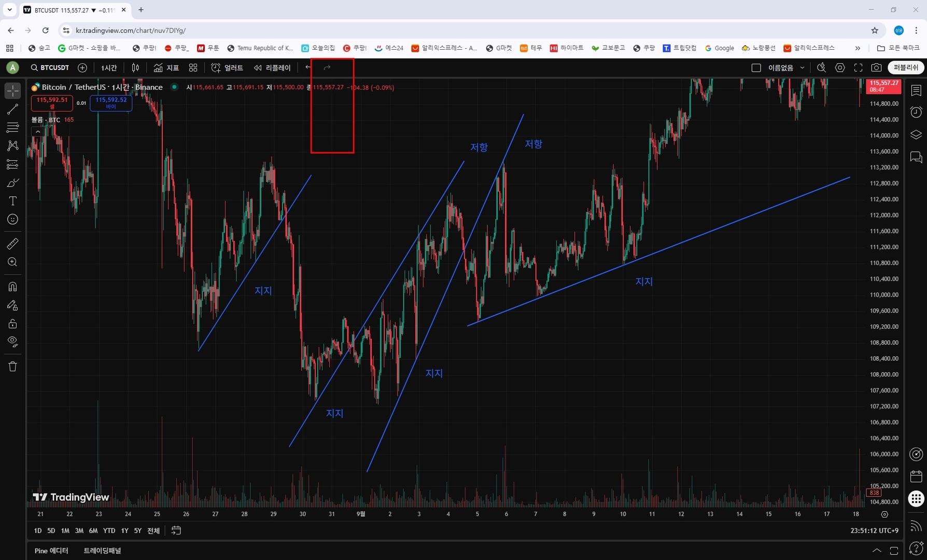
Task: Select the 3M date range
Action: pos(79,530)
